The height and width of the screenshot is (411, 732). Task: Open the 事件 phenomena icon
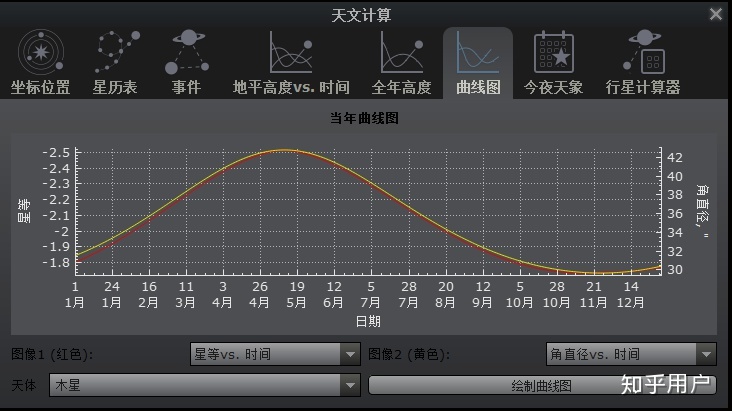click(x=187, y=52)
